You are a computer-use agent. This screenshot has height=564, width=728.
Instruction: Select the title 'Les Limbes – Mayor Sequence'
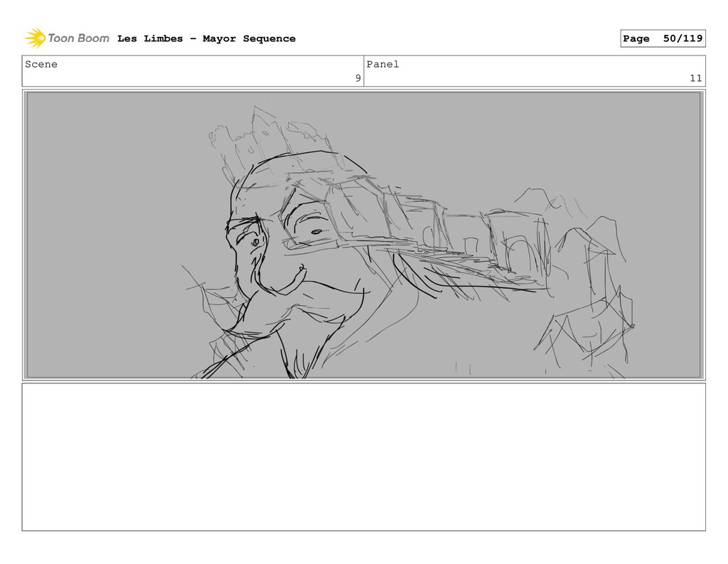206,38
